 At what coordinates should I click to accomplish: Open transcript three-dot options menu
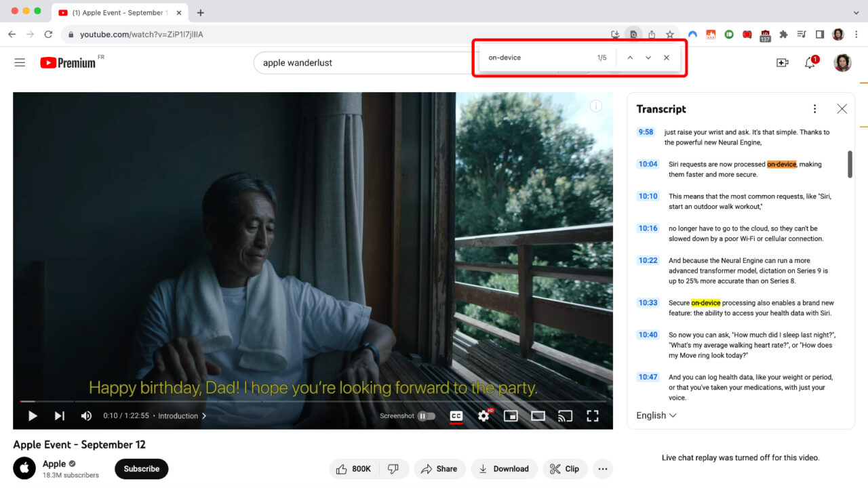pyautogui.click(x=814, y=109)
